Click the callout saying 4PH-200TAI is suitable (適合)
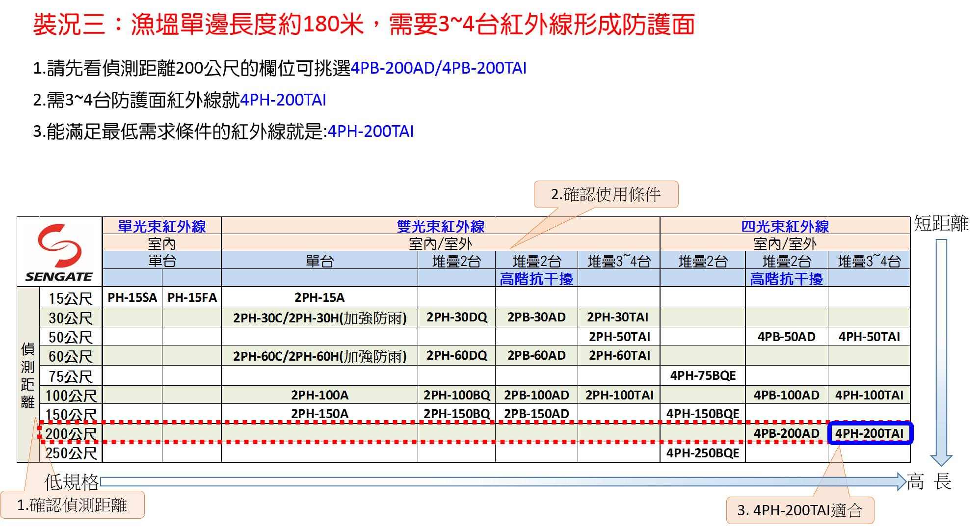Image resolution: width=980 pixels, height=530 pixels. point(799,510)
